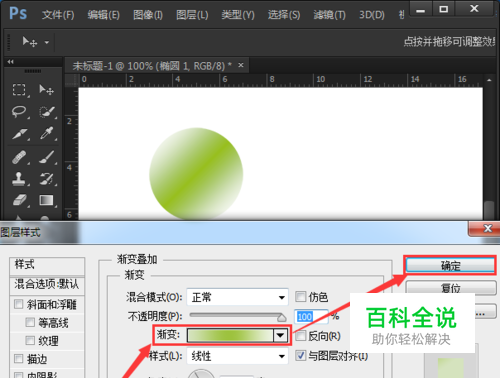Open the 3D(D) menu
Viewport: 500px width, 378px height.
pyautogui.click(x=372, y=15)
